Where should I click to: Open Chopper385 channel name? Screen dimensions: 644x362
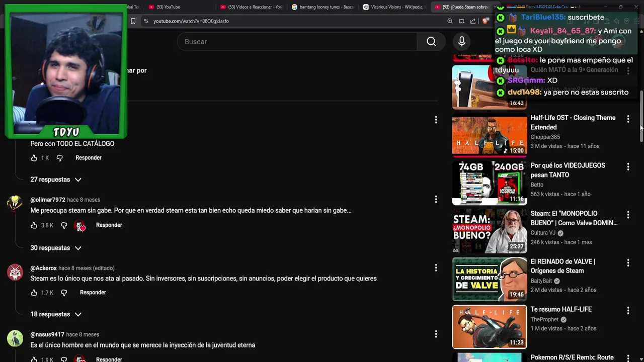(x=545, y=137)
